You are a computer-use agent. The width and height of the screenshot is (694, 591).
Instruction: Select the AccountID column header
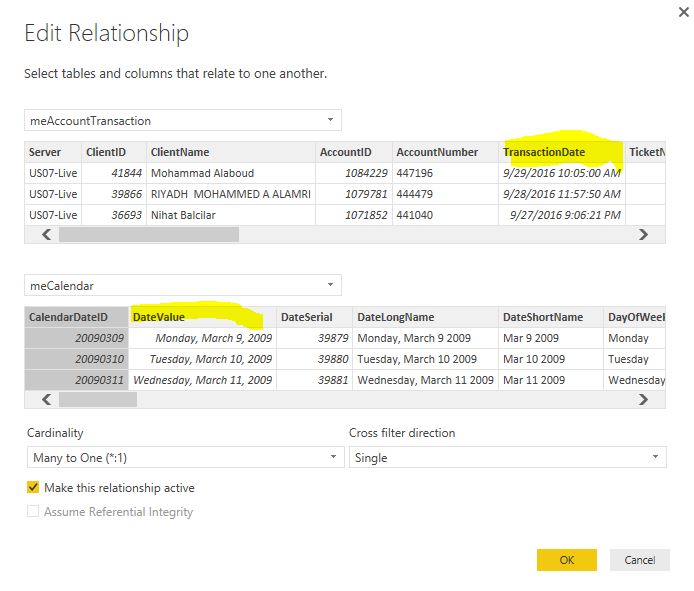click(x=354, y=152)
